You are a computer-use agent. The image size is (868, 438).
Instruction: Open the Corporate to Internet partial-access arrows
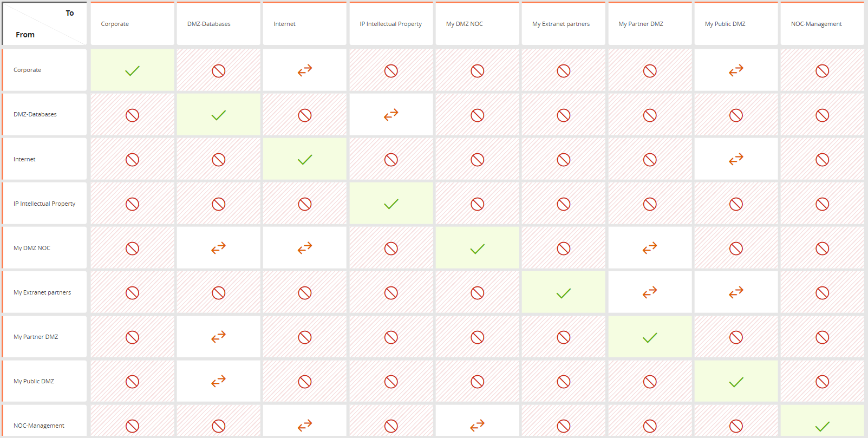(x=305, y=70)
